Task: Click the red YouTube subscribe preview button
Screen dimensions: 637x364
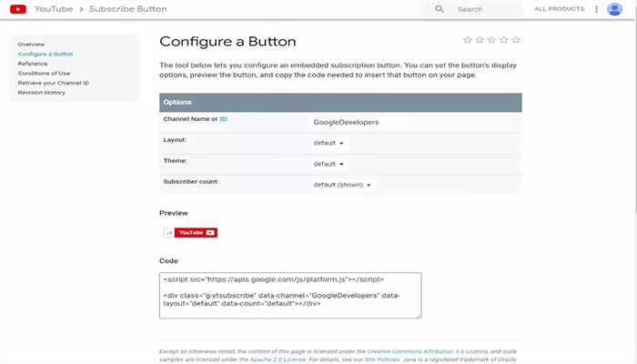Action: (196, 233)
